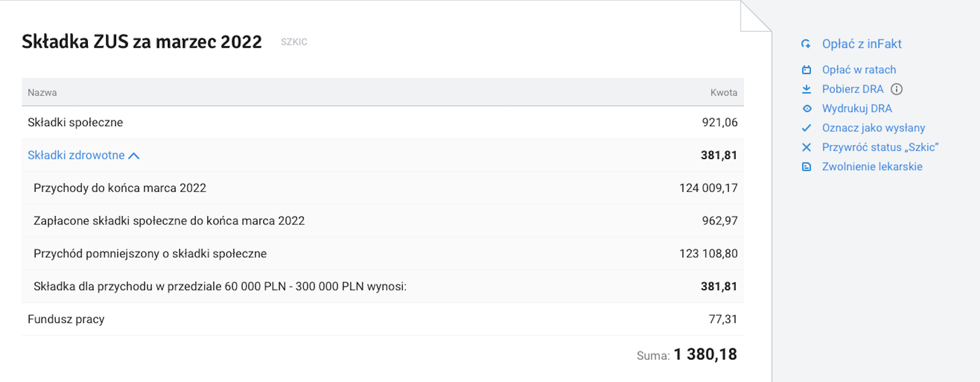Click the eye icon for Wydrukuj DRA
The width and height of the screenshot is (980, 382).
(807, 109)
